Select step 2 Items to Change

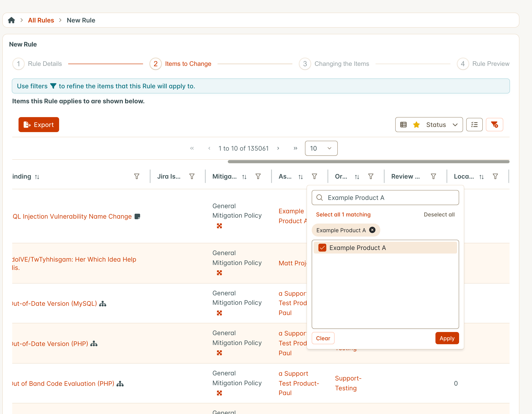tap(180, 64)
